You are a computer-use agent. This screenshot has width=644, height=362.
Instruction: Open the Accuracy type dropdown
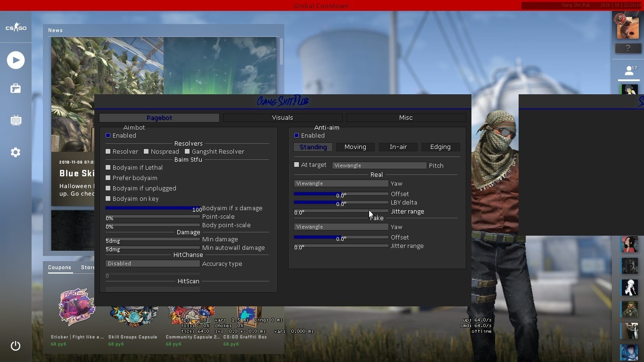pos(152,263)
